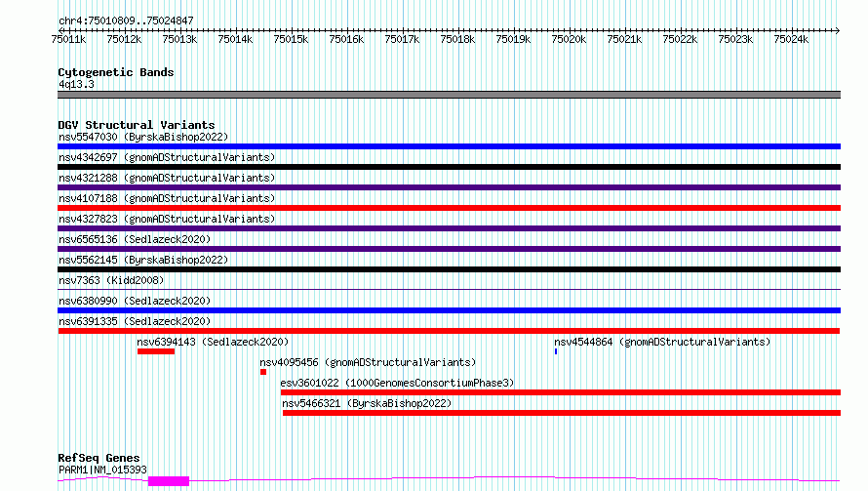Open variant nsv4321288 gnomAD label
This screenshot has width=868, height=491.
167,178
